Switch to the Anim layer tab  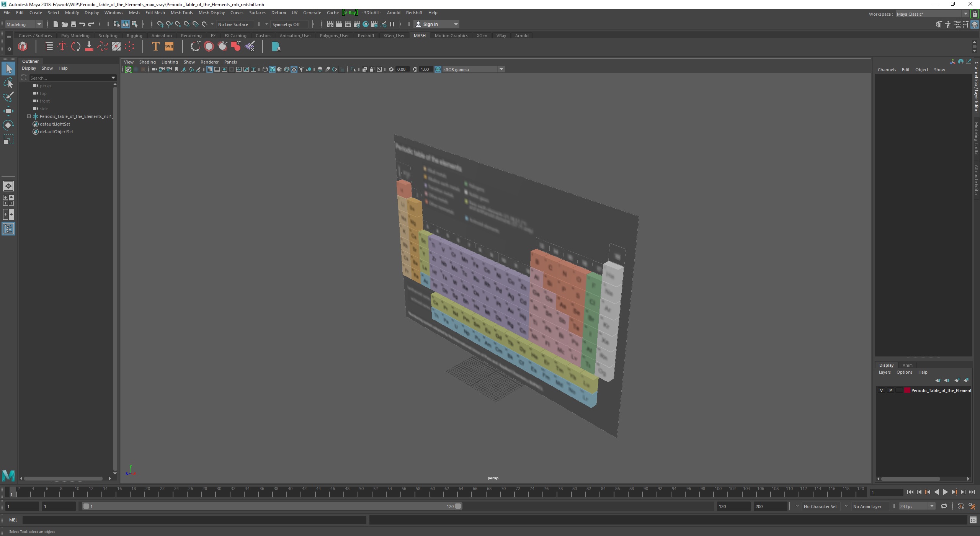point(907,365)
